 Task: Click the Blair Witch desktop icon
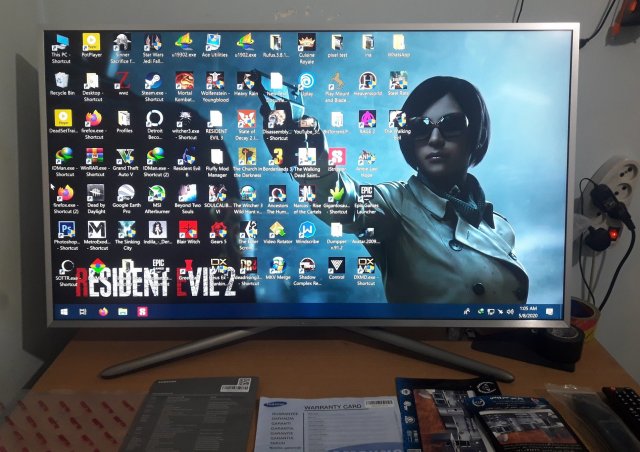[x=187, y=230]
